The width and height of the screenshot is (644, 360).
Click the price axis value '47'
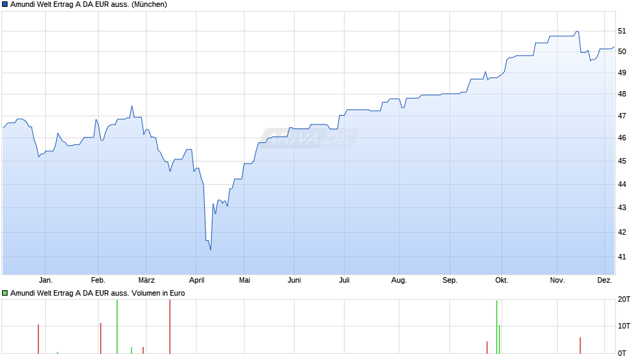(x=622, y=116)
